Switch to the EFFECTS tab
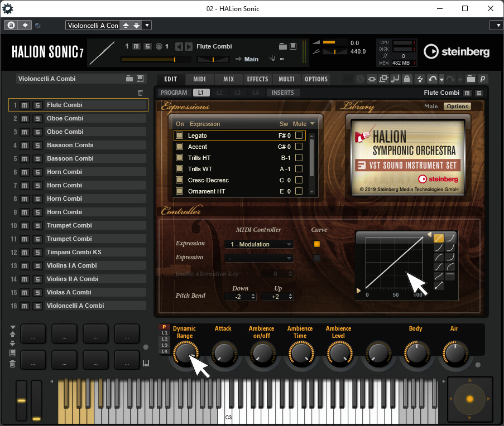Viewport: 504px width, 426px height. pos(257,79)
